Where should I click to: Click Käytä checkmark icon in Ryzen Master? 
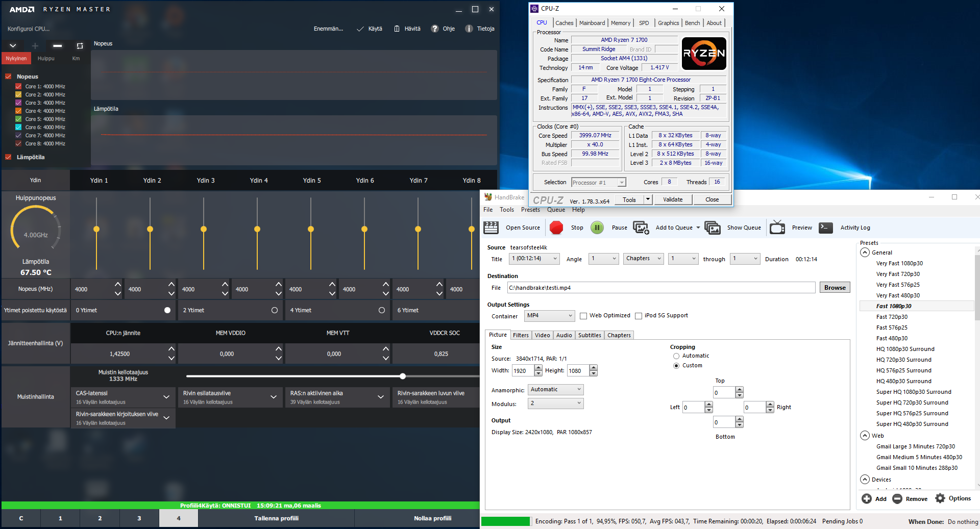[x=360, y=29]
